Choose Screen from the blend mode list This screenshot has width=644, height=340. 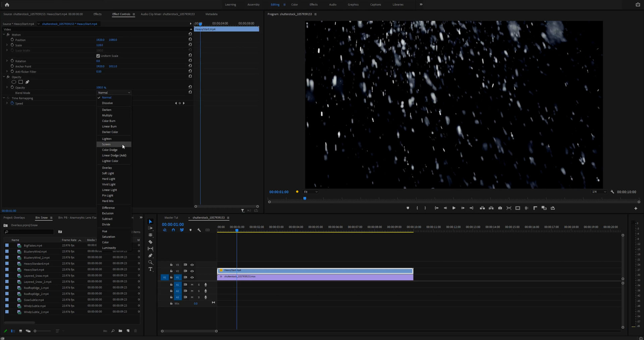tap(106, 144)
